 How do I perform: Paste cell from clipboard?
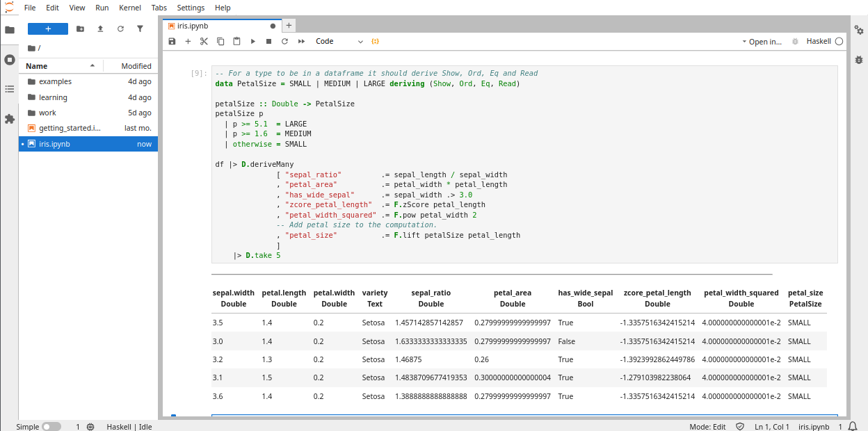click(x=236, y=42)
